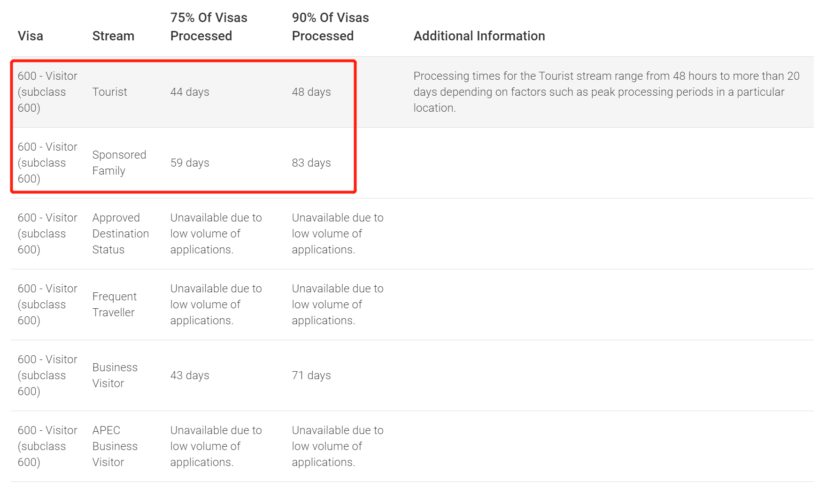This screenshot has height=504, width=834.
Task: Select the 75% Of Visas Processed header
Action: pyautogui.click(x=208, y=27)
